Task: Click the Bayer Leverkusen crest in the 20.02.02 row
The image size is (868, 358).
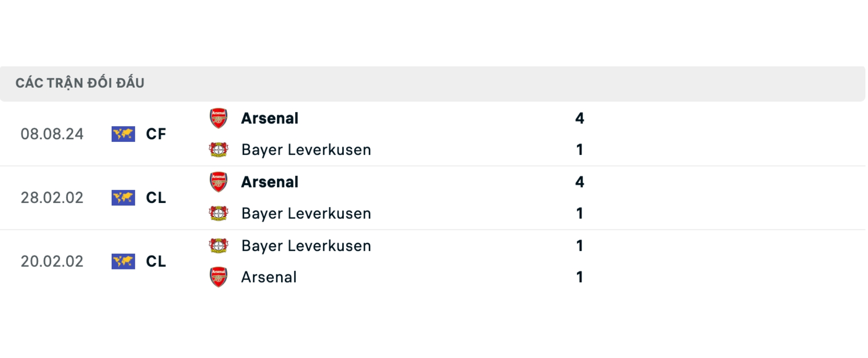Action: pyautogui.click(x=219, y=245)
